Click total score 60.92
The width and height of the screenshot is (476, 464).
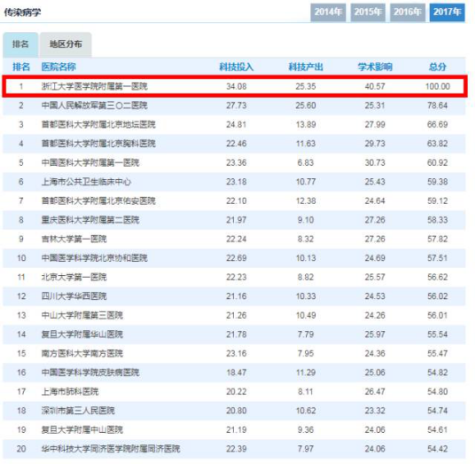click(x=438, y=163)
